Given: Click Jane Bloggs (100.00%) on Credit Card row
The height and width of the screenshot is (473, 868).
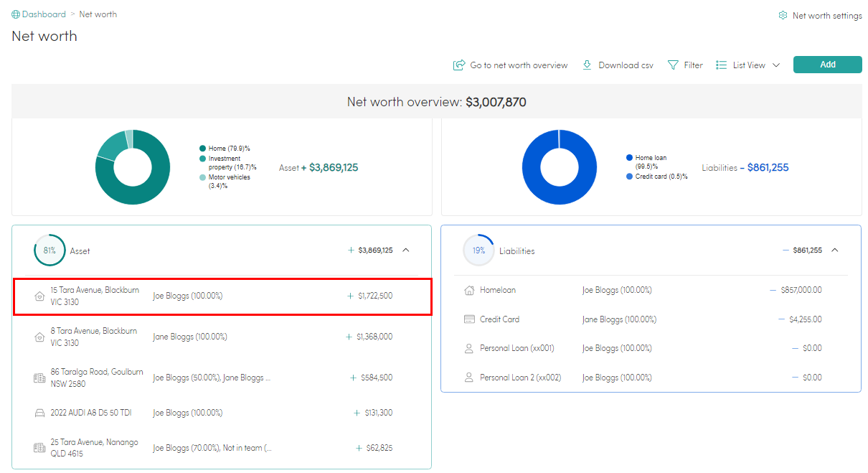Looking at the screenshot, I should pos(619,319).
